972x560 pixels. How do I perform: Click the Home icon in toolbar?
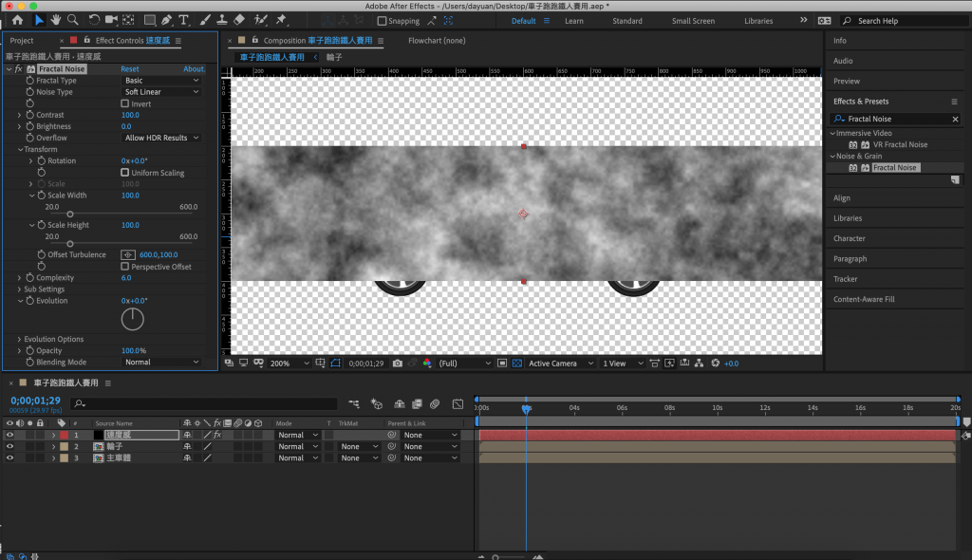[17, 20]
